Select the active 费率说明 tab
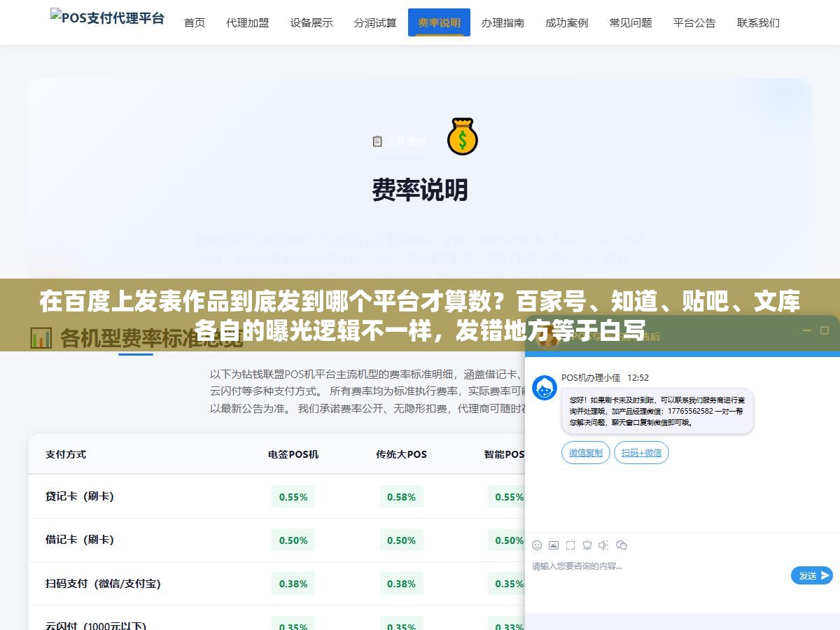The width and height of the screenshot is (840, 630). tap(439, 22)
